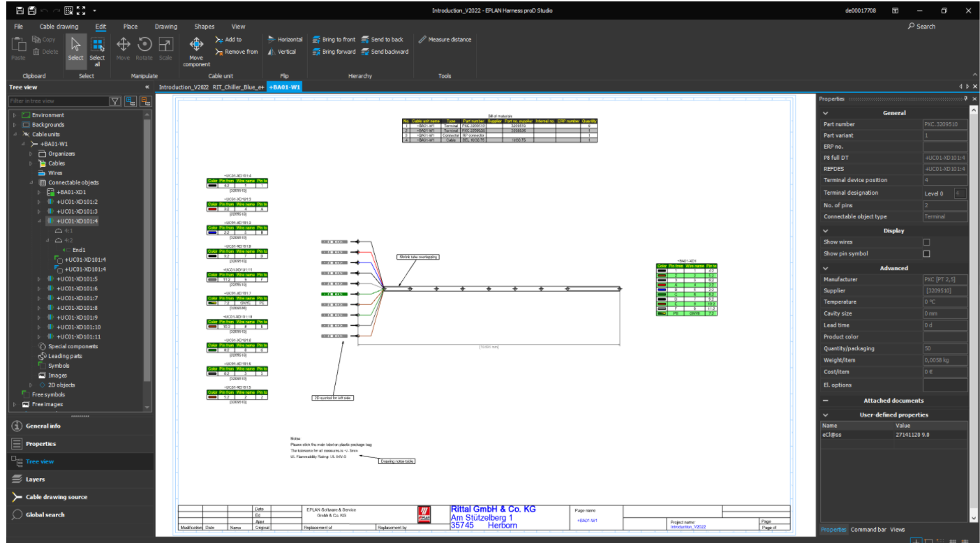The height and width of the screenshot is (543, 980).
Task: Open the Level 0 terminal designation dropdown
Action: tap(962, 193)
